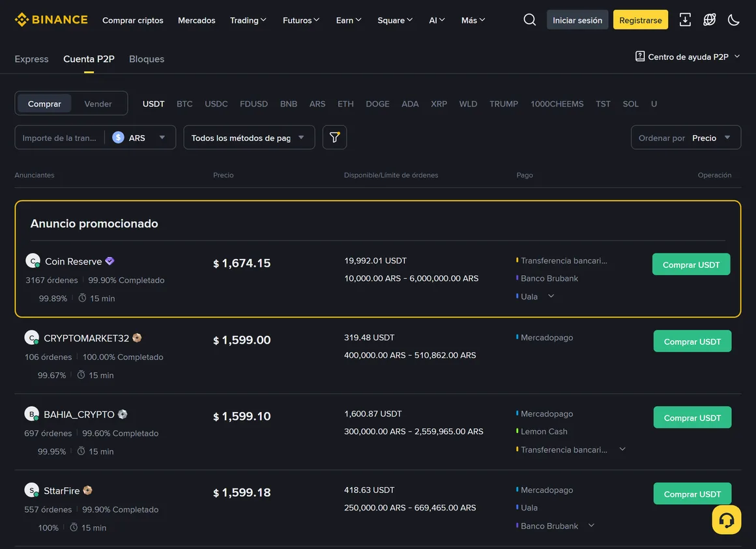The image size is (756, 549).
Task: Switch to Bloques tab
Action: 147,59
